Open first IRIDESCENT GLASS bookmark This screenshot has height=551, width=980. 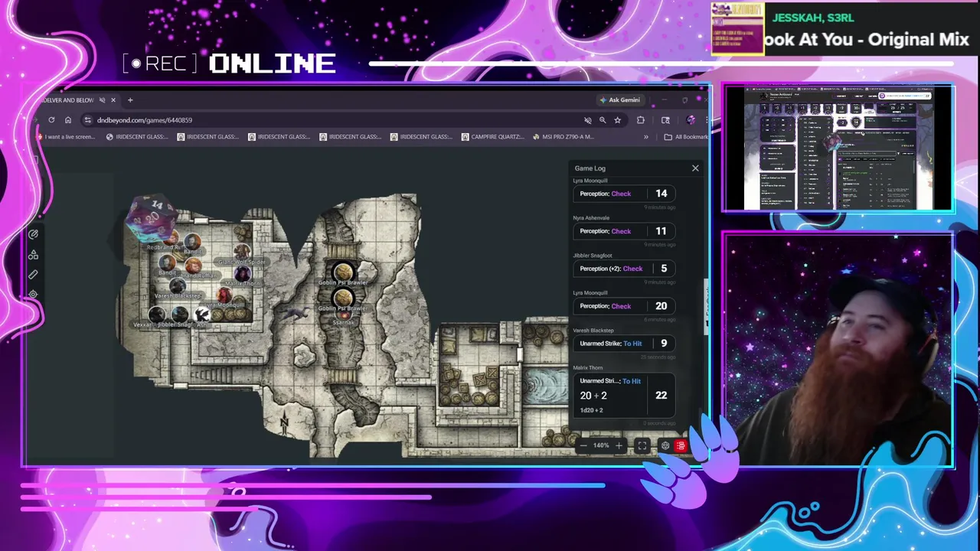[x=137, y=137]
